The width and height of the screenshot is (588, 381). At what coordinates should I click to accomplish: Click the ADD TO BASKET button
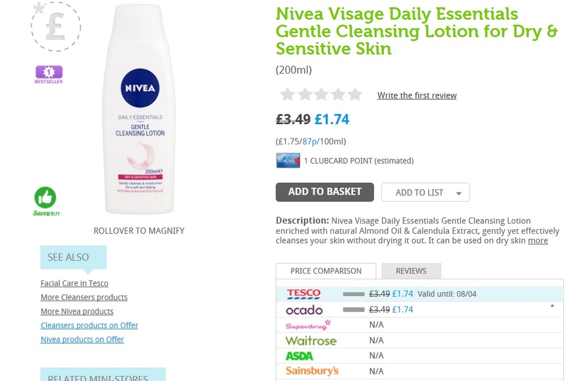324,191
